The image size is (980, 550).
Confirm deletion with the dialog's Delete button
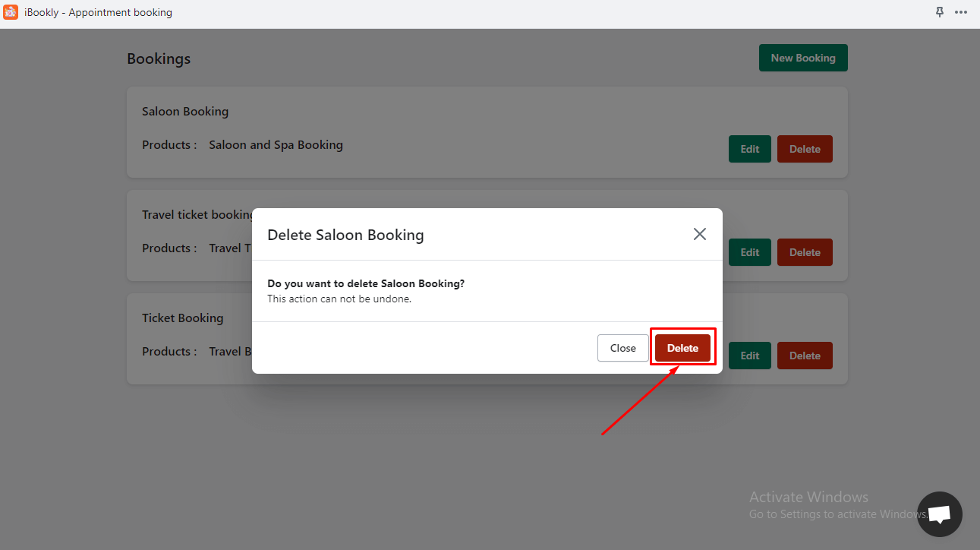[682, 348]
